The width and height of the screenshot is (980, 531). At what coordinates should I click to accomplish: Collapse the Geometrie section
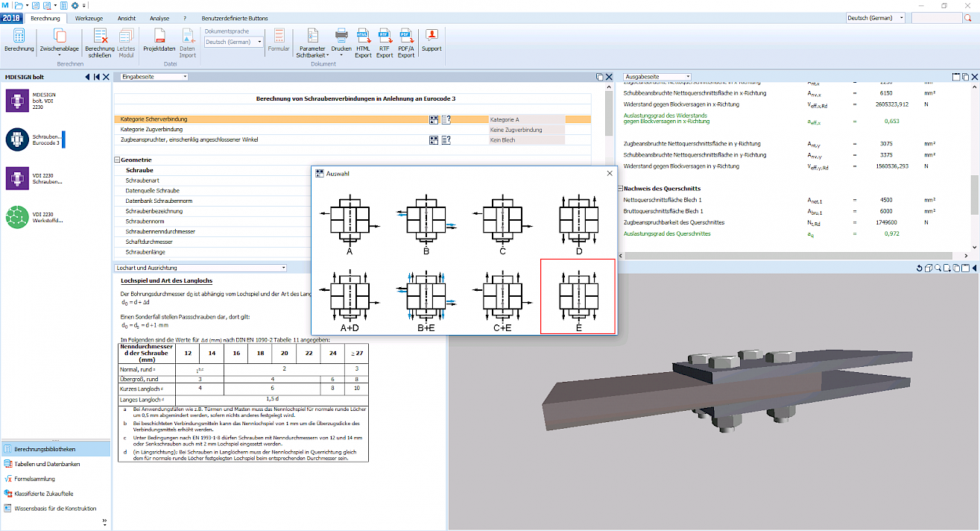117,160
